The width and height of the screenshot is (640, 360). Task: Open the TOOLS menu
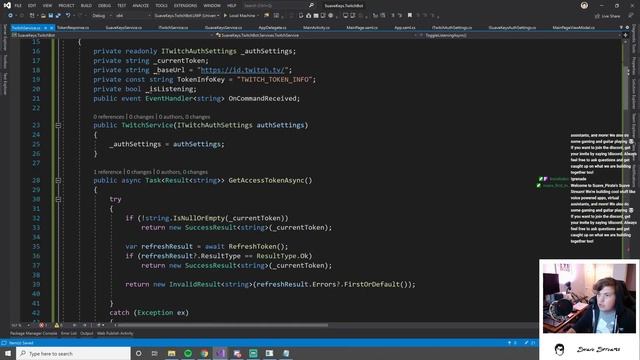click(x=161, y=6)
